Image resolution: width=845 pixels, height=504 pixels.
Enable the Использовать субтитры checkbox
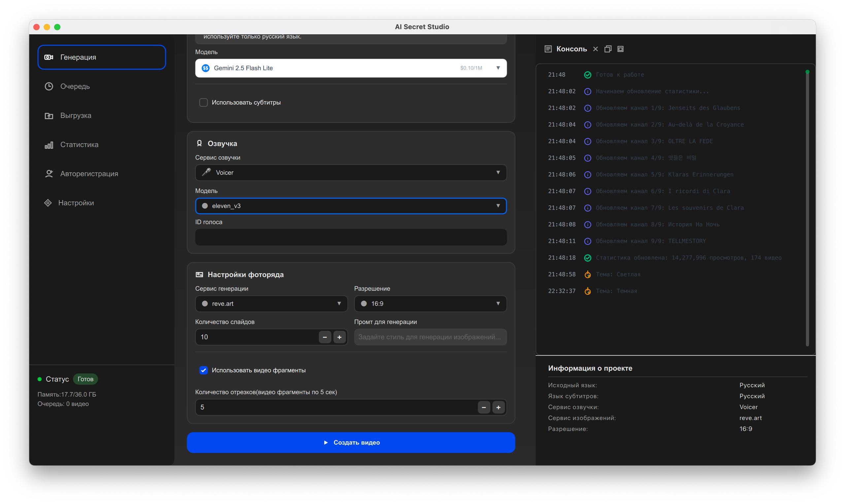pos(203,102)
